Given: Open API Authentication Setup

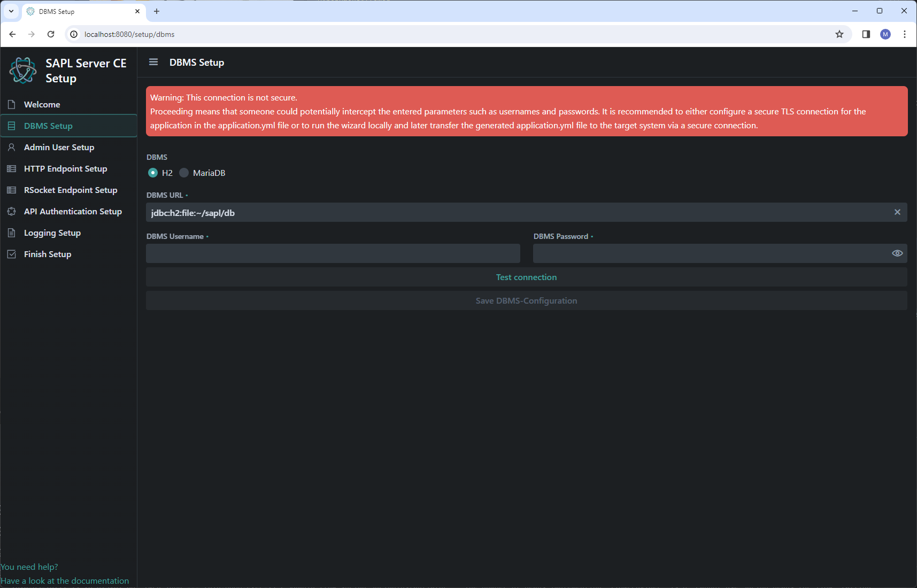Looking at the screenshot, I should [x=68, y=211].
